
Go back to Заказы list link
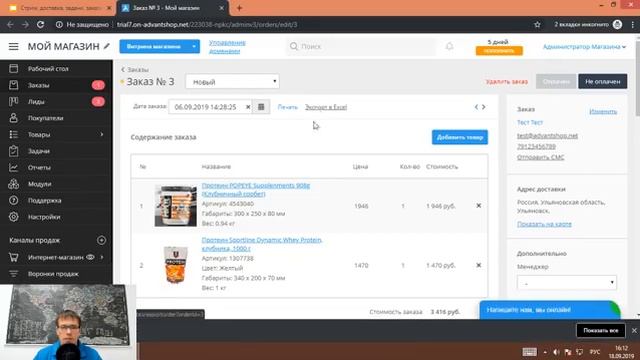[x=135, y=69]
